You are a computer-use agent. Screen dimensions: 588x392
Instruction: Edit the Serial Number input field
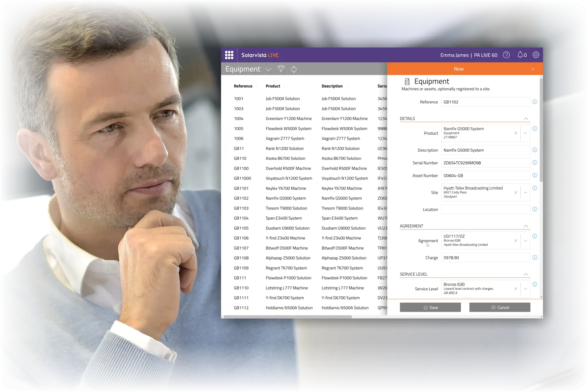click(x=486, y=163)
